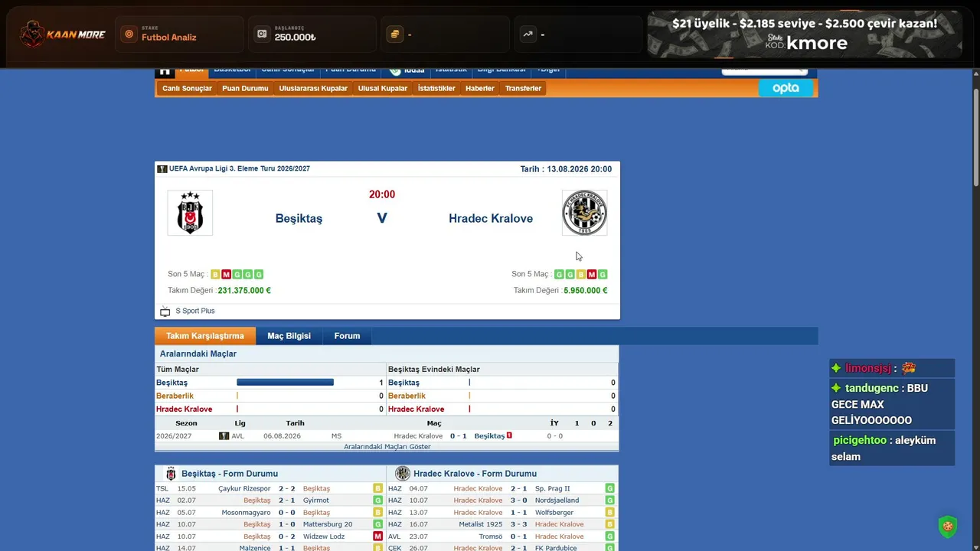Screen dimensions: 980x551
Task: Click the blue Beşiktaş wins bar in Tüm Maçlar
Action: (285, 383)
